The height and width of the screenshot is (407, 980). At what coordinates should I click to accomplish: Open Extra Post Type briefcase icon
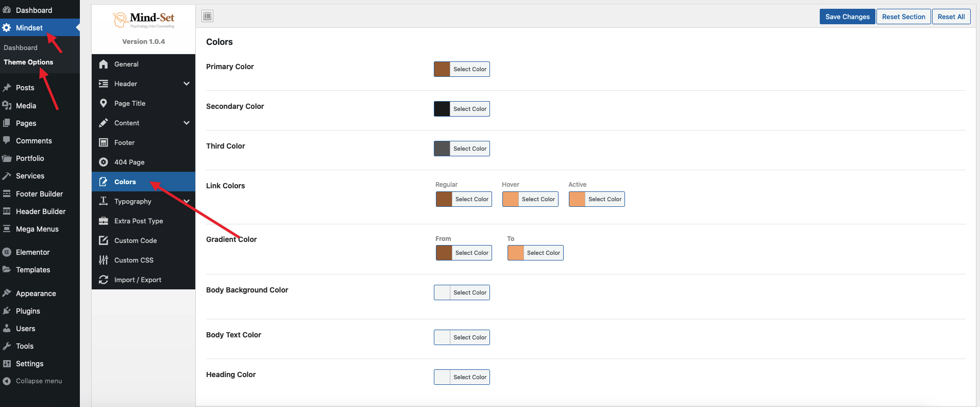104,221
